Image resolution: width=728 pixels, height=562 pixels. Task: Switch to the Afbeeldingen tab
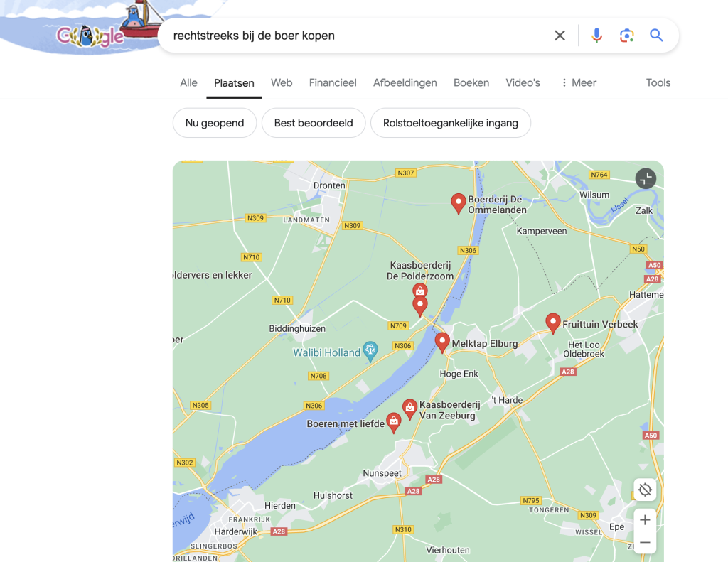coord(405,82)
